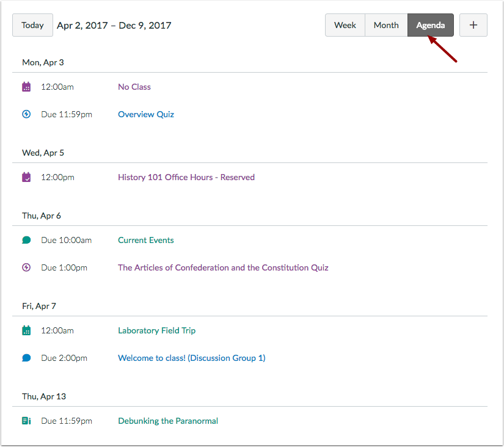Click the 12:00am time for No Class
Screen dimensions: 504x447
57,87
